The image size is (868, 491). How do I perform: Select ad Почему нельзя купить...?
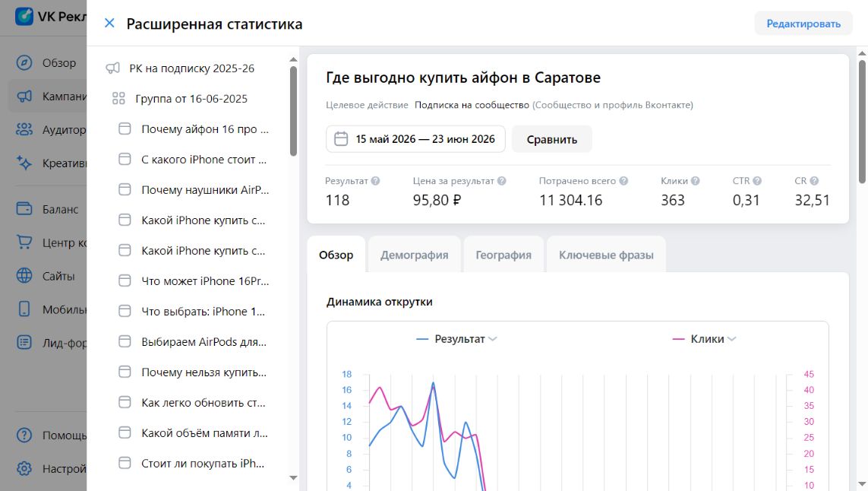204,372
